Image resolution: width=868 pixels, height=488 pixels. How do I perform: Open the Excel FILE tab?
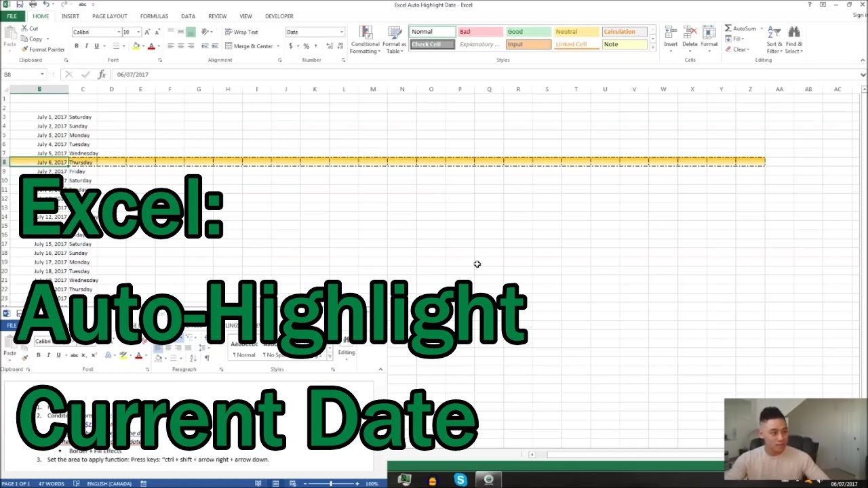coord(12,16)
